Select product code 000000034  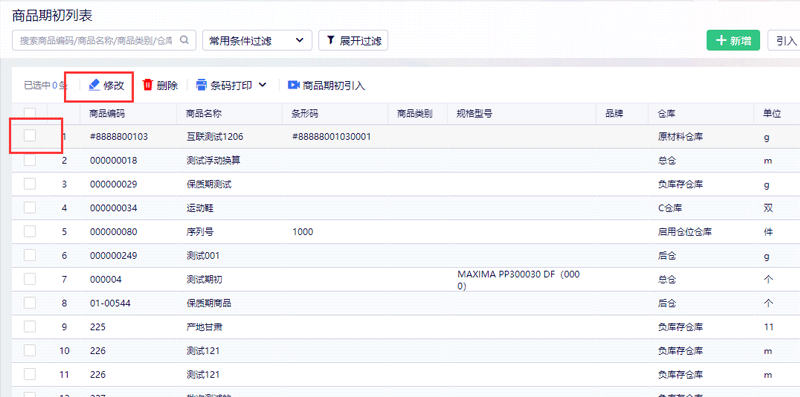[113, 208]
